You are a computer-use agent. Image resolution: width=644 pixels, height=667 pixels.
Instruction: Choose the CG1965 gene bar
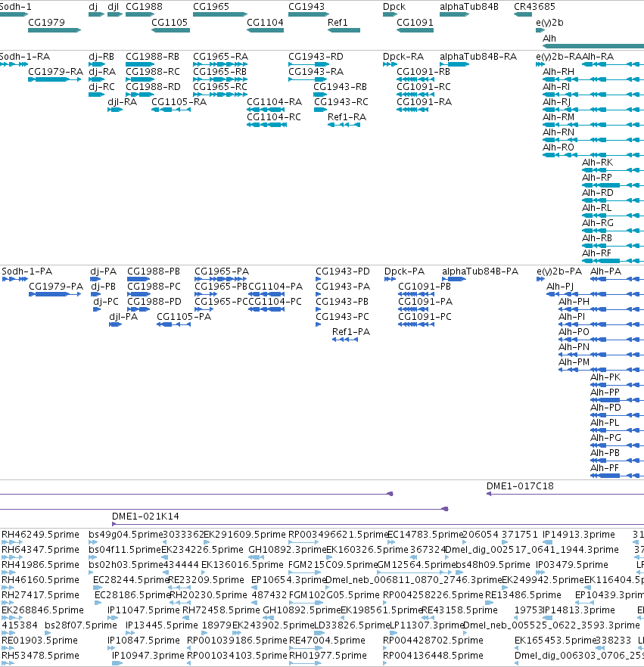click(220, 14)
